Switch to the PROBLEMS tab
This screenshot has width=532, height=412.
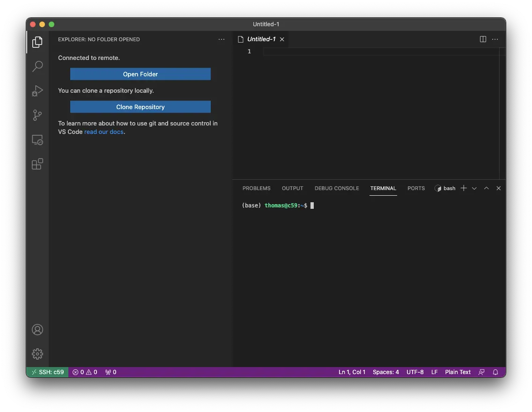coord(256,188)
